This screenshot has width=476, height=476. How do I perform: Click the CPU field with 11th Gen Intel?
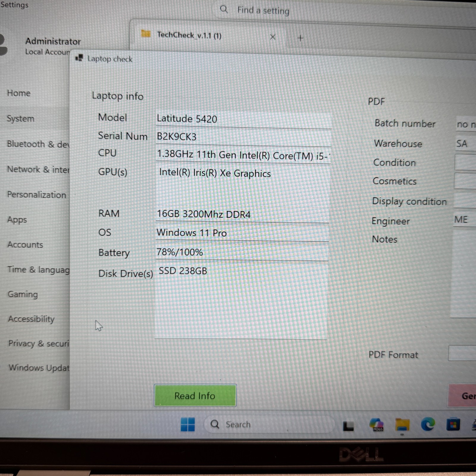[243, 155]
